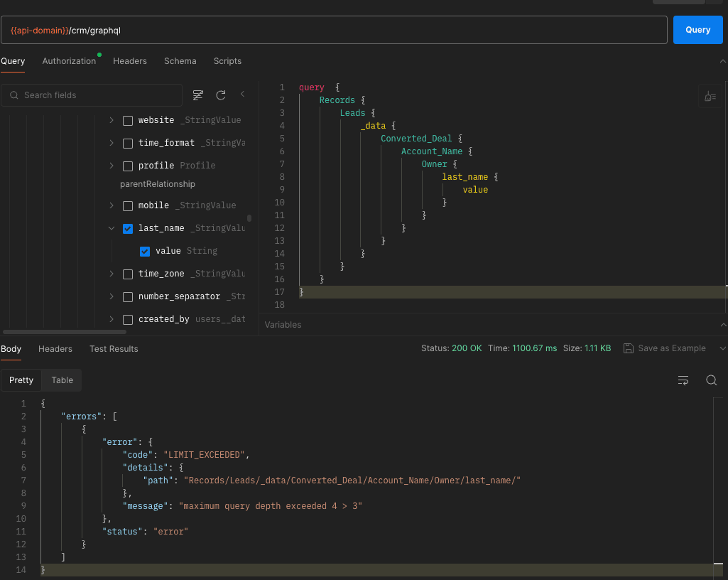The width and height of the screenshot is (728, 580).
Task: Run the request with Query button
Action: point(698,30)
